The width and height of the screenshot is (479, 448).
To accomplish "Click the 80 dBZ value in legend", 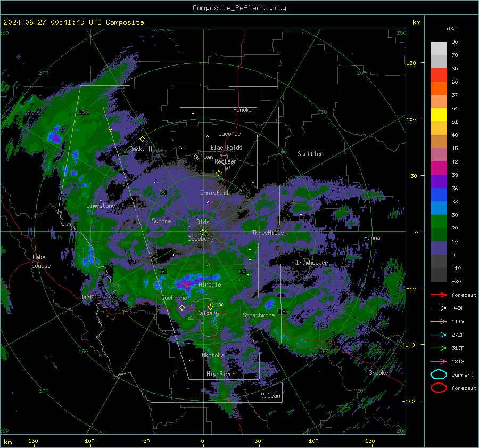I will coord(455,42).
